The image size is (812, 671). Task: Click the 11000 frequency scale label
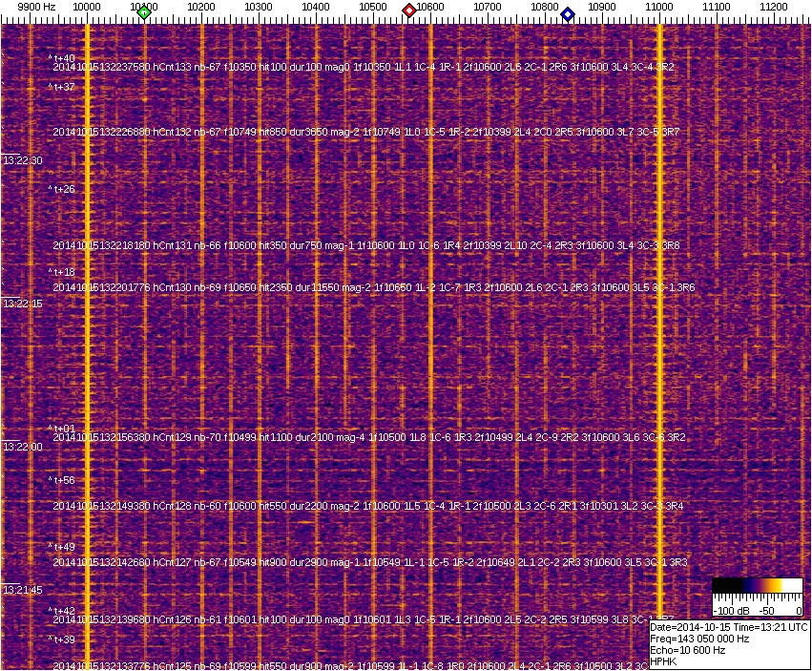pos(659,7)
